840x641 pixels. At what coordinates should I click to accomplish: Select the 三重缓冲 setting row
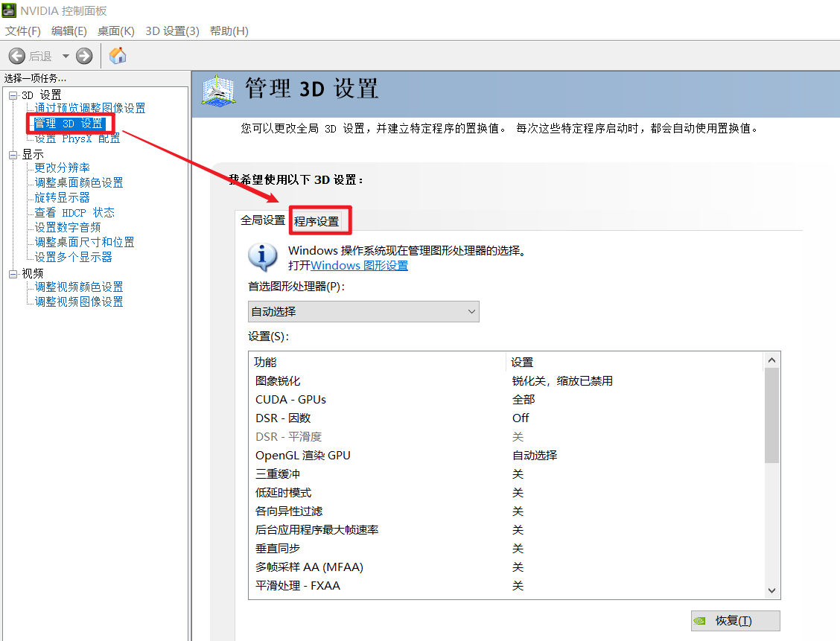(x=506, y=474)
